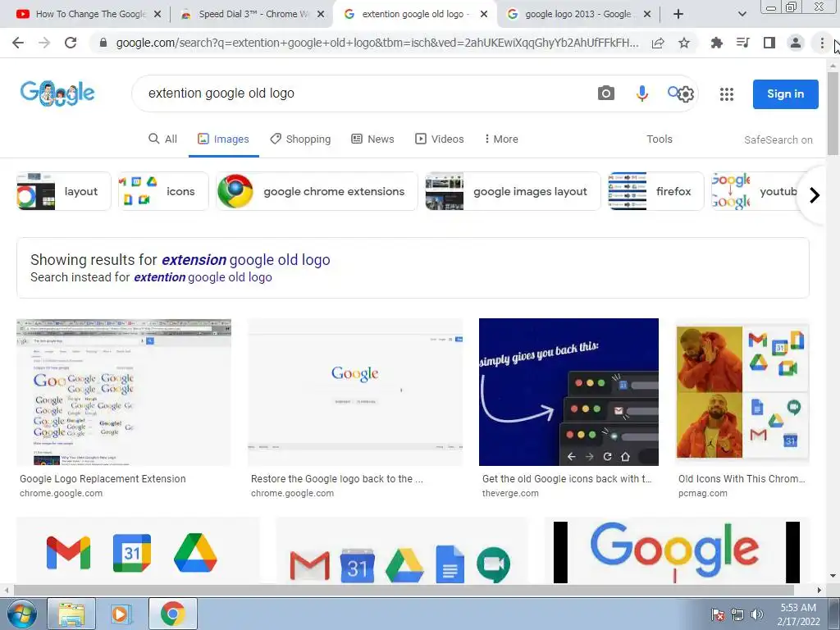Click the Get the old Google icons title
The height and width of the screenshot is (630, 840).
(567, 479)
